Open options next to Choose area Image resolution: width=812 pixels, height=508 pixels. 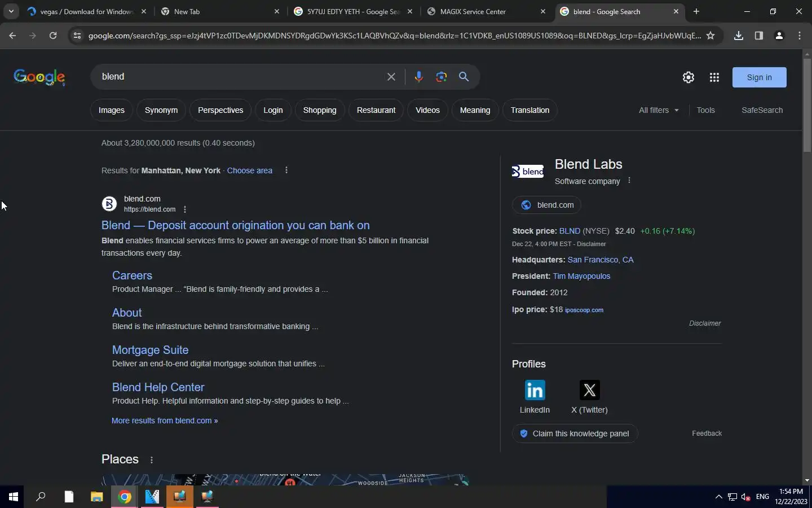[286, 170]
